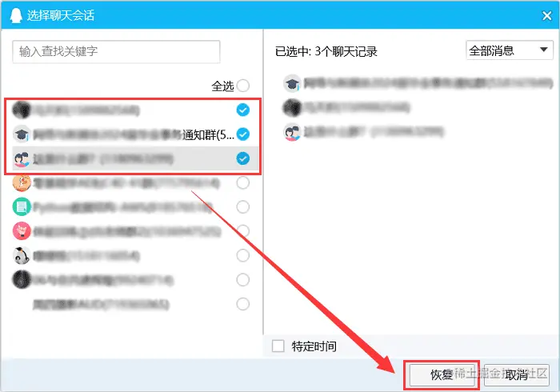Click two-people avatar in selected panel
The image size is (560, 392).
coord(292,132)
